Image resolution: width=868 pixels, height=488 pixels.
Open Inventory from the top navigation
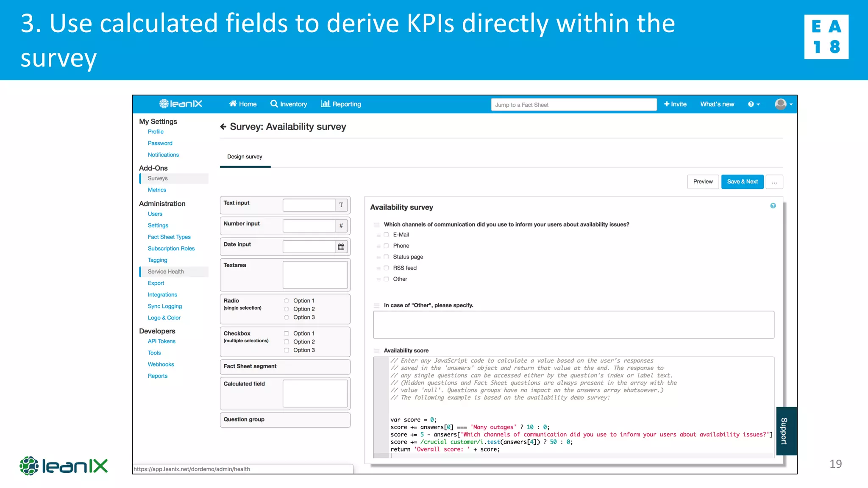pyautogui.click(x=289, y=104)
